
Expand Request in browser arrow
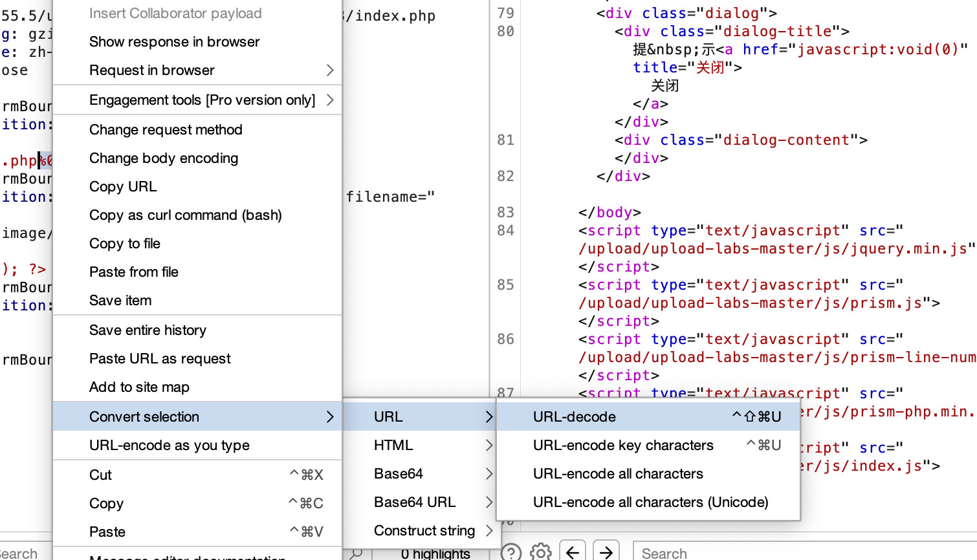[x=330, y=70]
